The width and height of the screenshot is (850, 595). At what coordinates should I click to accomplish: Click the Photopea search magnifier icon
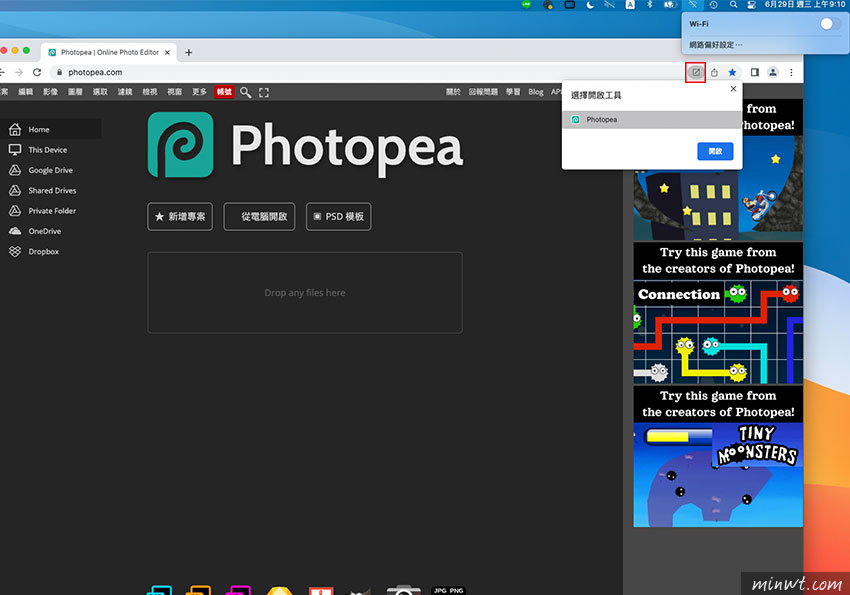click(x=246, y=92)
